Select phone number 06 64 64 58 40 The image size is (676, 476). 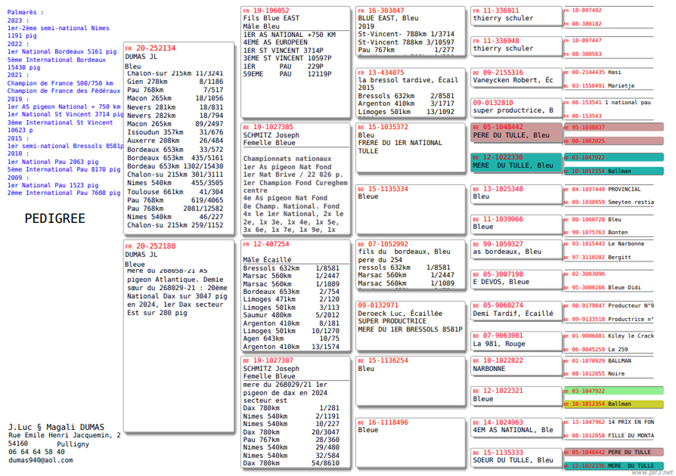point(37,452)
